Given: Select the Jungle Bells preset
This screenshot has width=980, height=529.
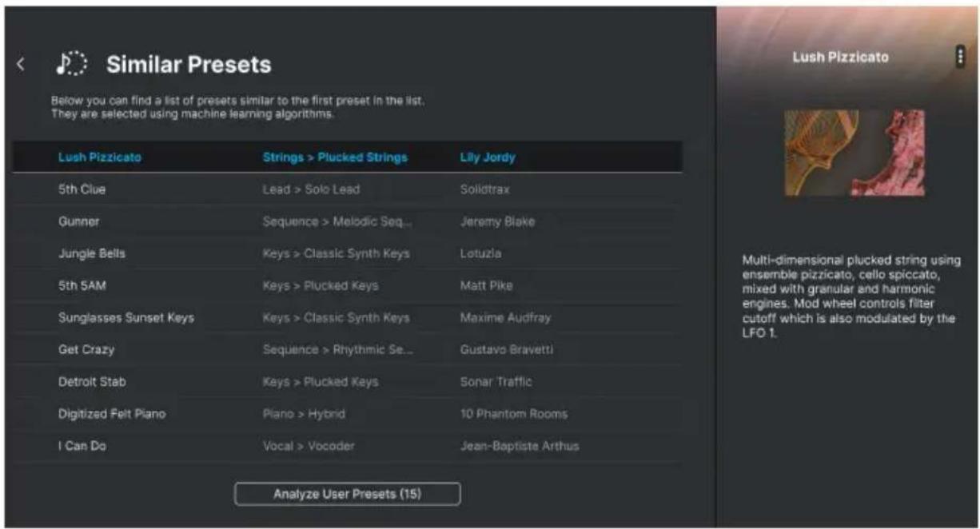Looking at the screenshot, I should coord(348,253).
